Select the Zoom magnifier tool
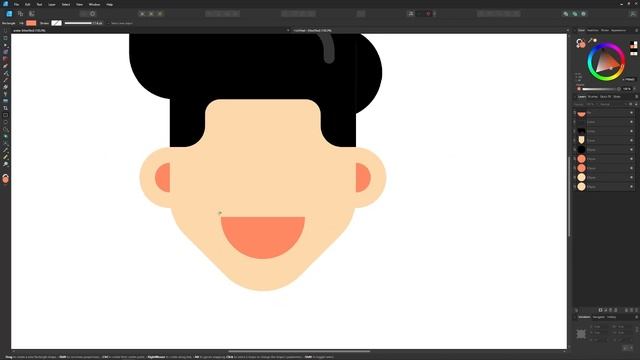This screenshot has height=360, width=640. (5, 164)
